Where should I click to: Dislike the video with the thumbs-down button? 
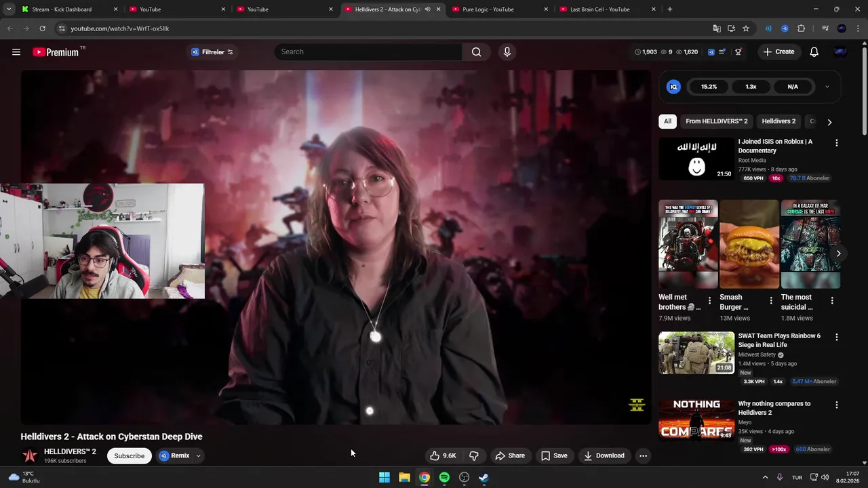(x=474, y=455)
